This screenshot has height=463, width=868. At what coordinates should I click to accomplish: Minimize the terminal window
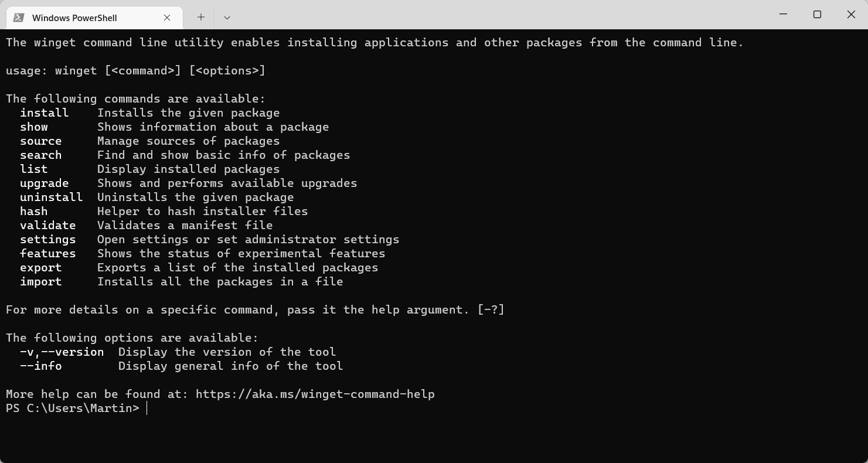click(784, 14)
